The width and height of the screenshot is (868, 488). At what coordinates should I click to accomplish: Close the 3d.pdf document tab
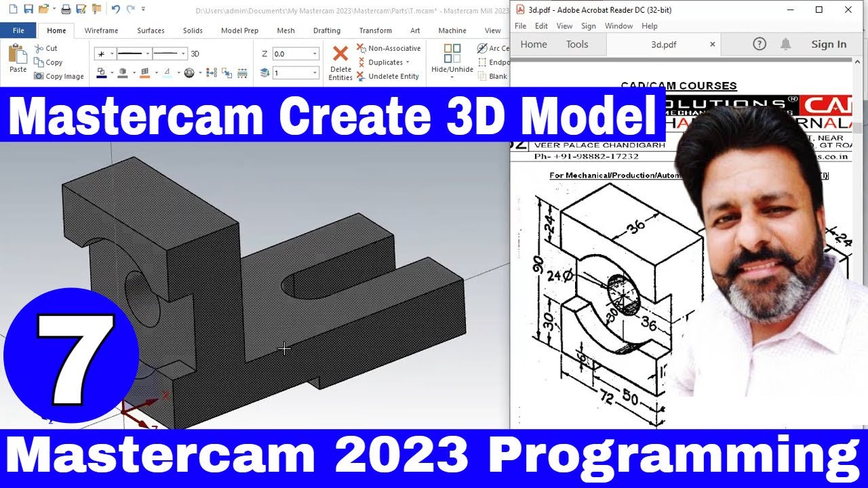click(712, 44)
